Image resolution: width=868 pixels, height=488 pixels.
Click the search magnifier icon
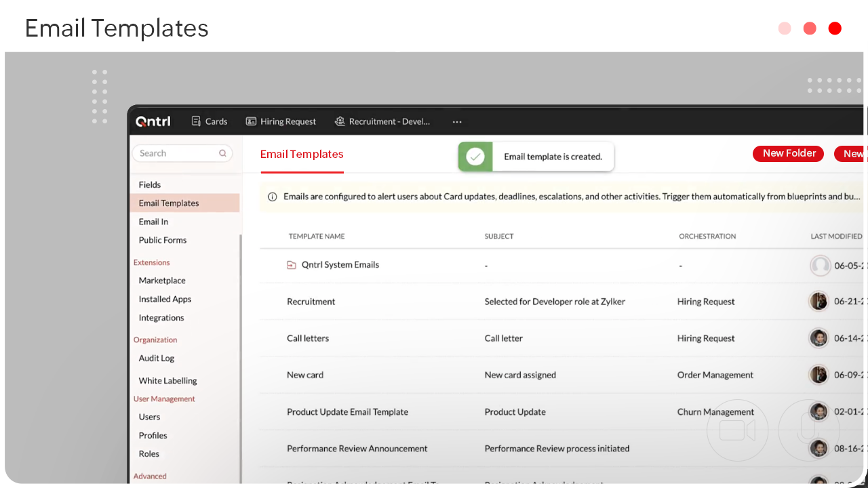pos(222,153)
